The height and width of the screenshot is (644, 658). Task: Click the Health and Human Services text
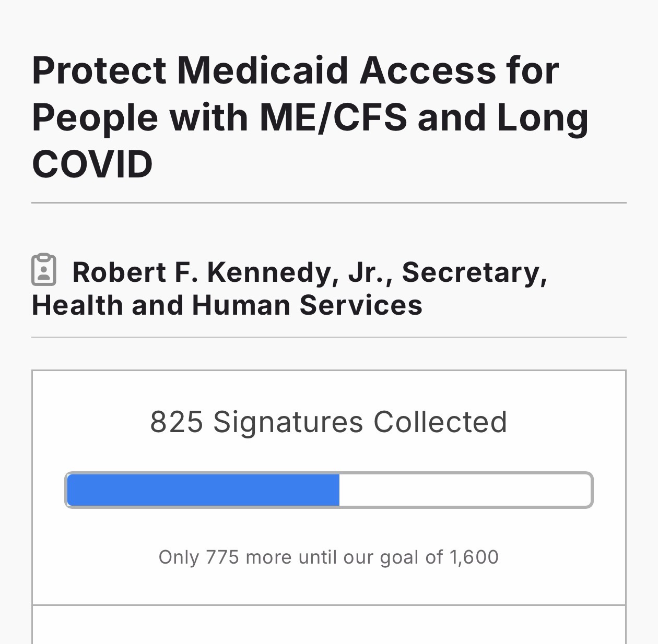tap(227, 305)
